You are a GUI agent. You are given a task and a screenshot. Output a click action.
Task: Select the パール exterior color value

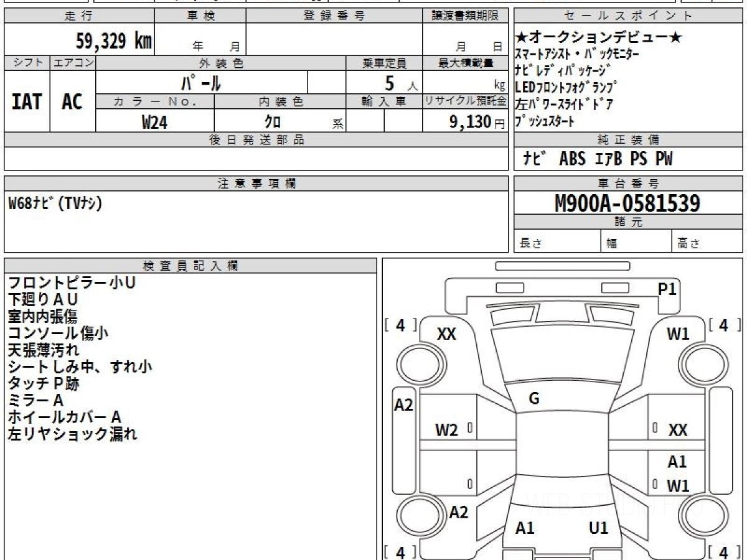[x=201, y=83]
